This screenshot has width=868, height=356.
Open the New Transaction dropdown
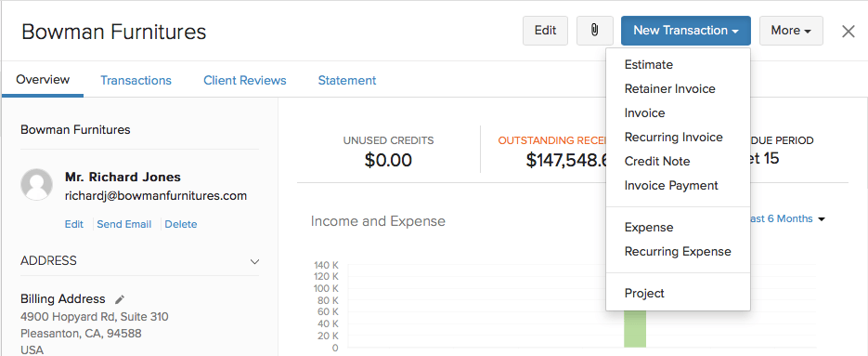[685, 31]
